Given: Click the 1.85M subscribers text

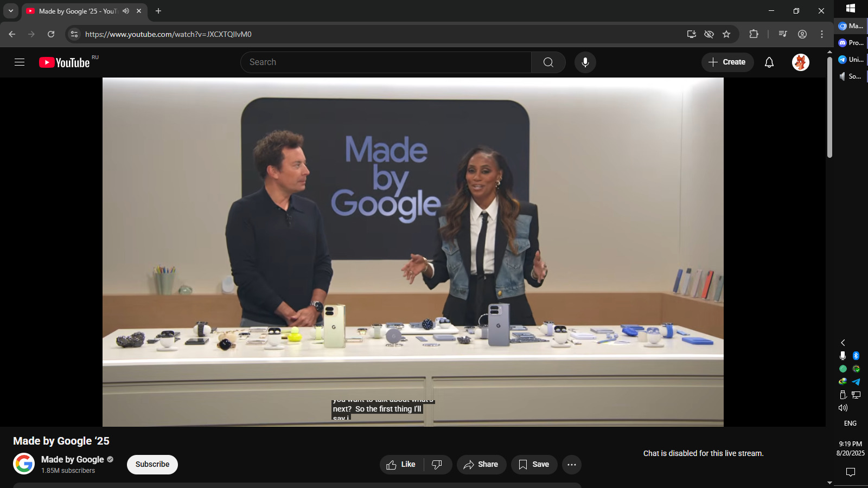Looking at the screenshot, I should coord(68,471).
